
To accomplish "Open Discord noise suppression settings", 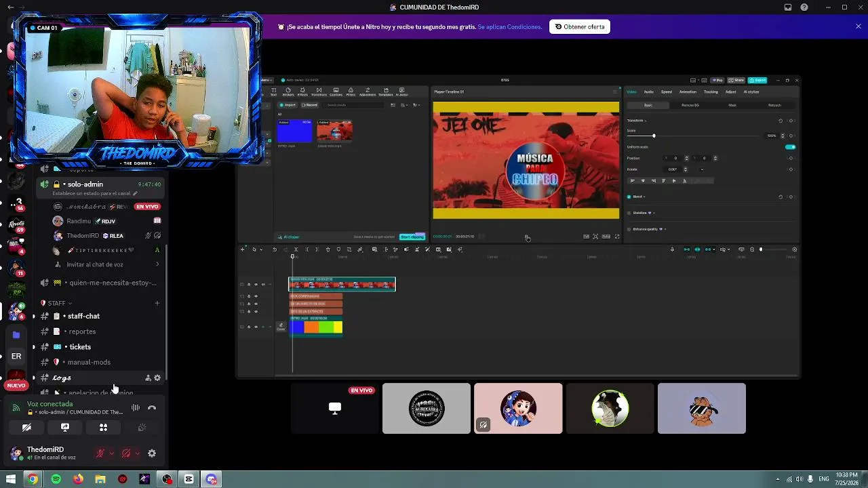I will pyautogui.click(x=136, y=408).
